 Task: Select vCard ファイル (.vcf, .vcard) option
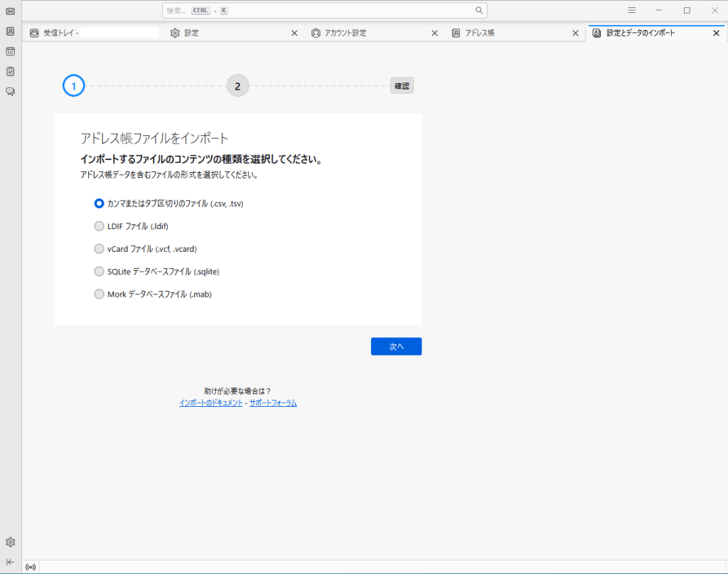[x=99, y=249]
